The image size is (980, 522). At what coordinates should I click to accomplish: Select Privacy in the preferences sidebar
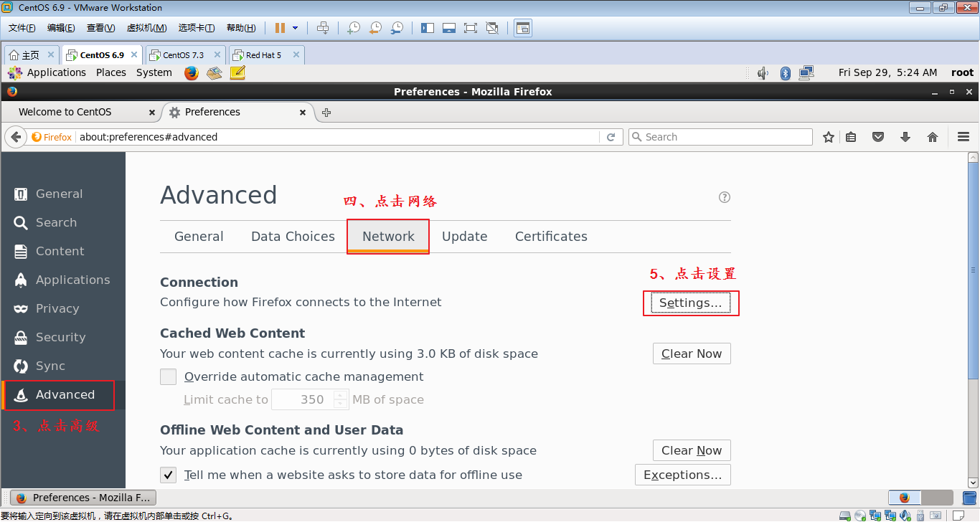tap(57, 308)
